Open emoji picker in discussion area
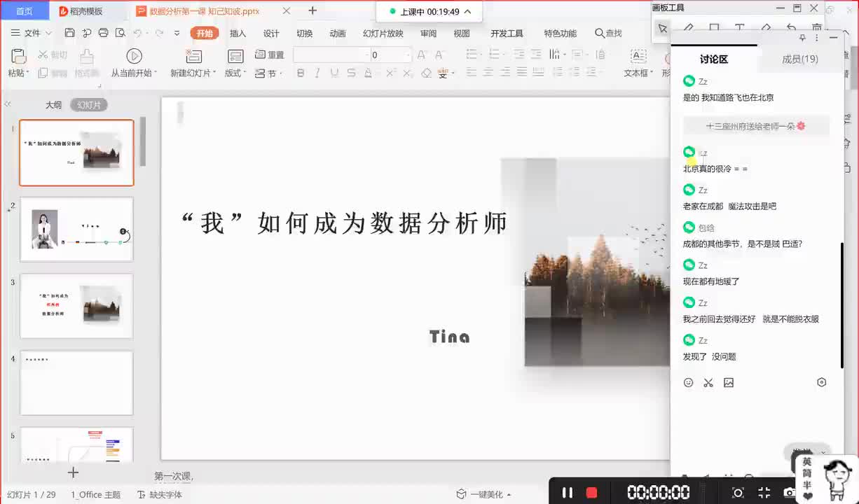 coord(688,382)
